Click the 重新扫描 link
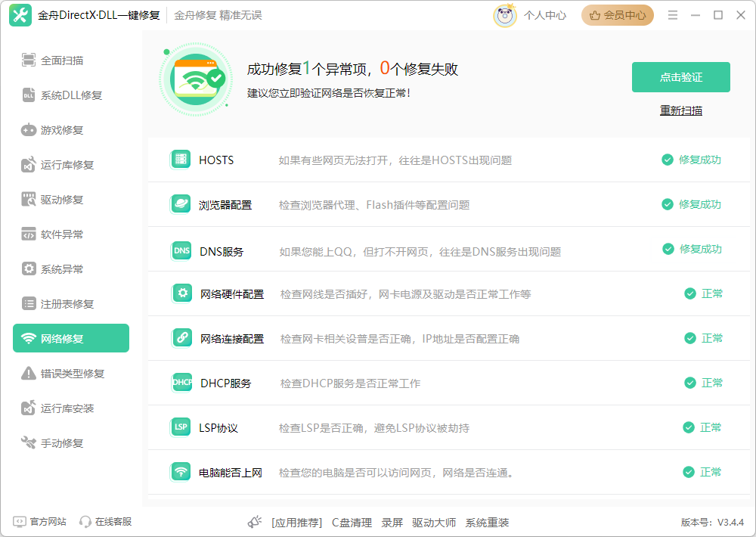The height and width of the screenshot is (537, 756). pos(681,110)
